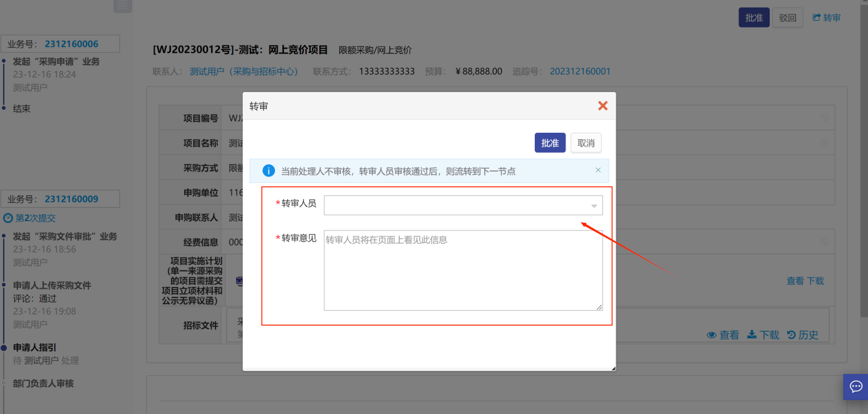868x414 pixels.
Task: Click the blue info icon in the notice
Action: pos(269,170)
